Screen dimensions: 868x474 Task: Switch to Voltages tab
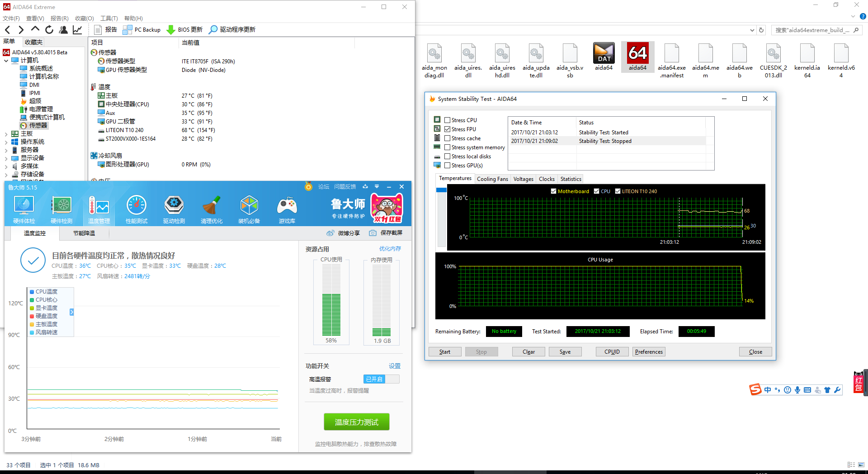(523, 179)
